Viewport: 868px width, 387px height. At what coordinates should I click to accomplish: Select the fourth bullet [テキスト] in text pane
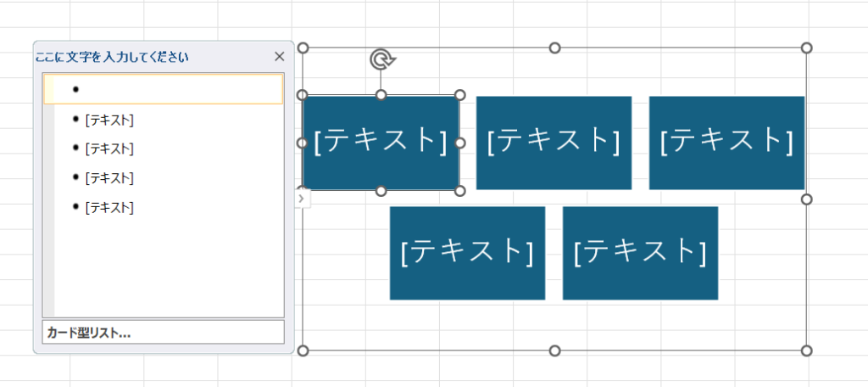click(109, 177)
